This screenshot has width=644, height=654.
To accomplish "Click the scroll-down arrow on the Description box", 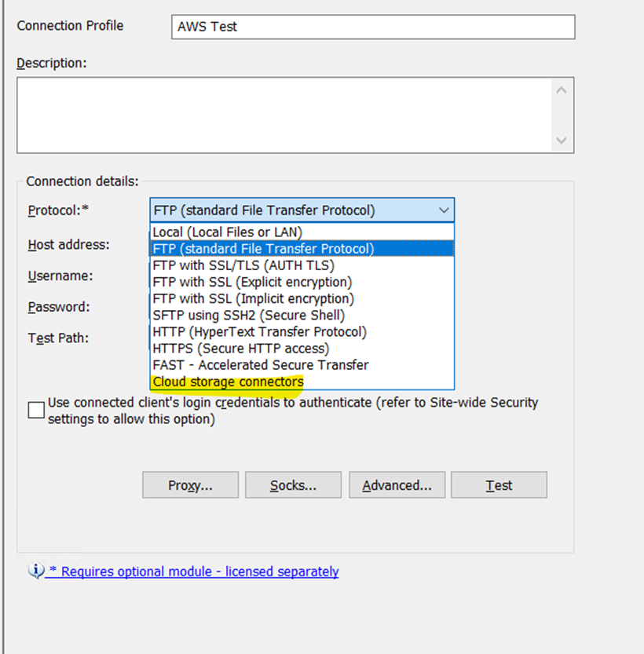I will pyautogui.click(x=562, y=141).
